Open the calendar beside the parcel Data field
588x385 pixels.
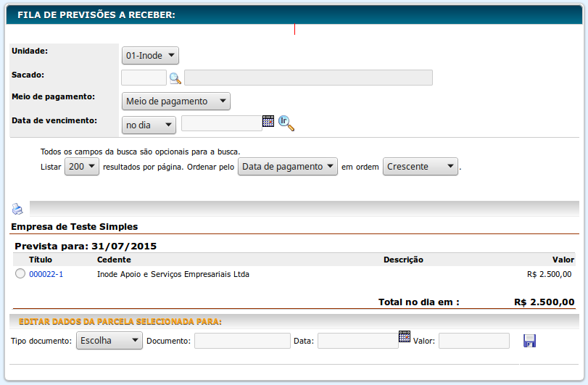[405, 336]
